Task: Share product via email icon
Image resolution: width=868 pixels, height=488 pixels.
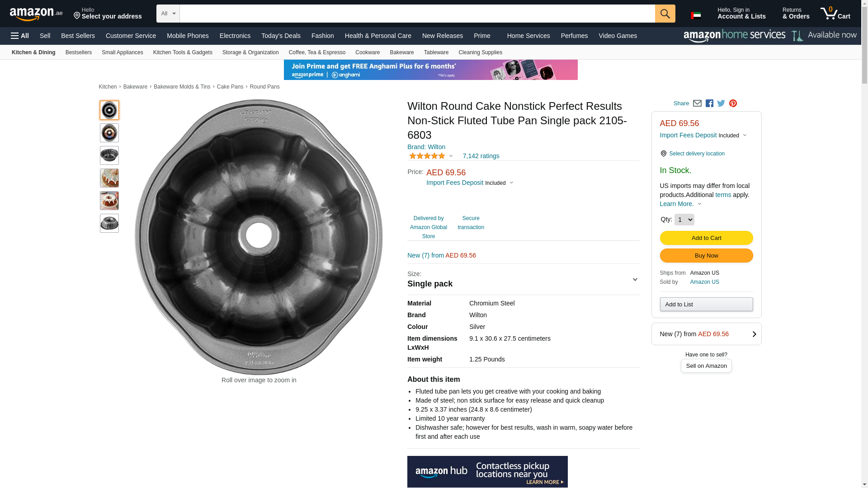Action: (x=697, y=103)
